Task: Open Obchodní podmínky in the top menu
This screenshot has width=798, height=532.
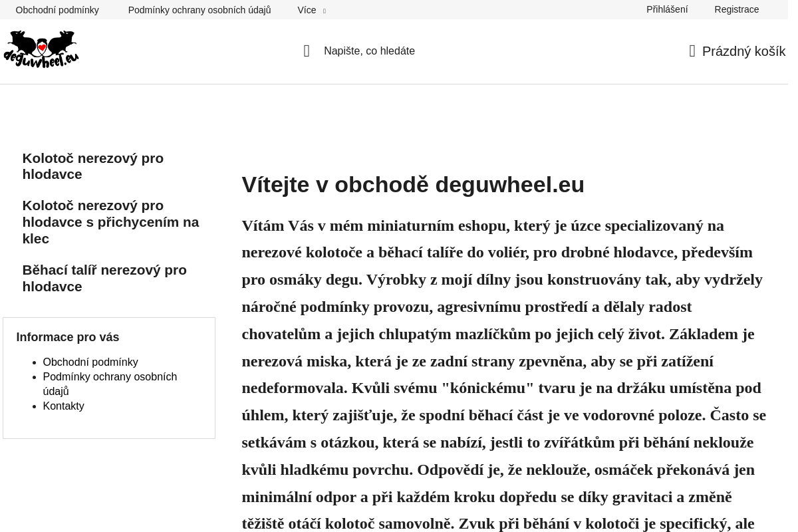Action: coord(57,10)
